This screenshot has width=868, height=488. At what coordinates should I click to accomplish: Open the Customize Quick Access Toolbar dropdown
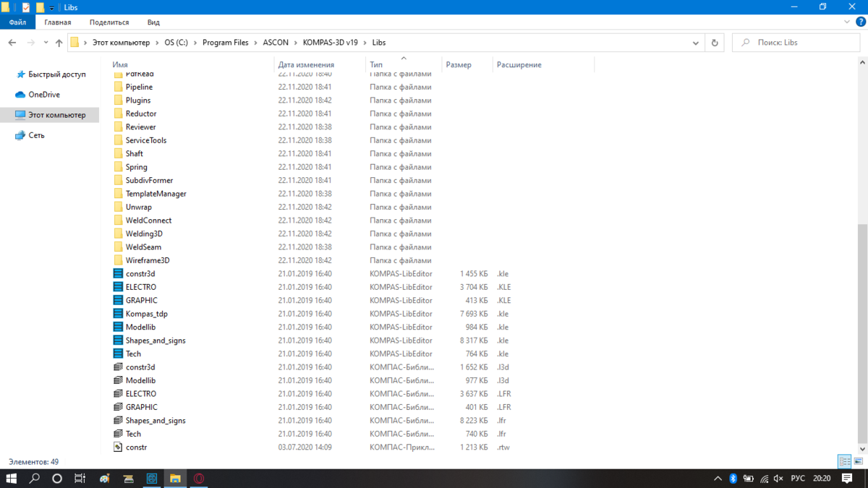pos(52,7)
